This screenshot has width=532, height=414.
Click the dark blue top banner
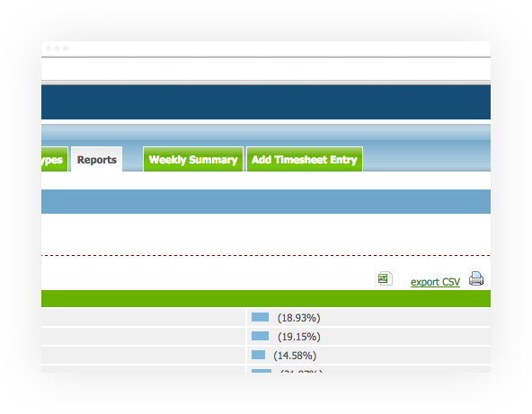click(x=266, y=102)
